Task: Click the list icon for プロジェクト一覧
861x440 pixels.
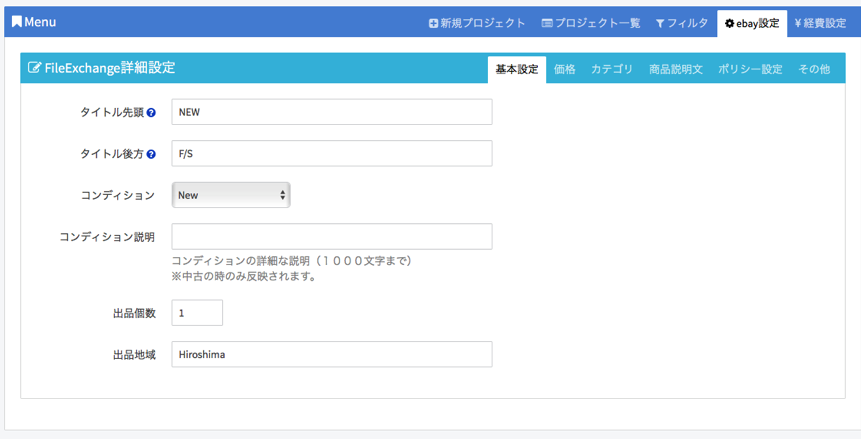Action: click(547, 23)
